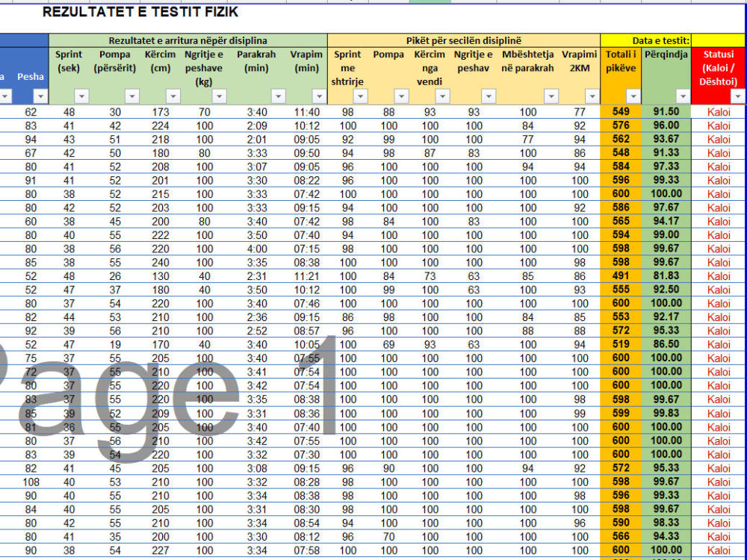Select percentage cell 81.83
Viewport: 747px width, 560px height.
(666, 276)
